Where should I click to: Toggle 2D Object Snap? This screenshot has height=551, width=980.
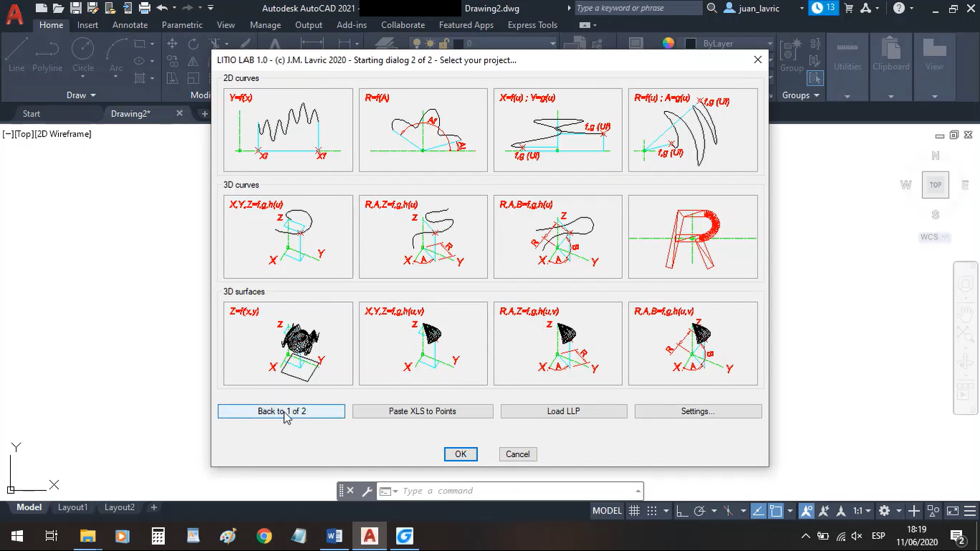776,511
